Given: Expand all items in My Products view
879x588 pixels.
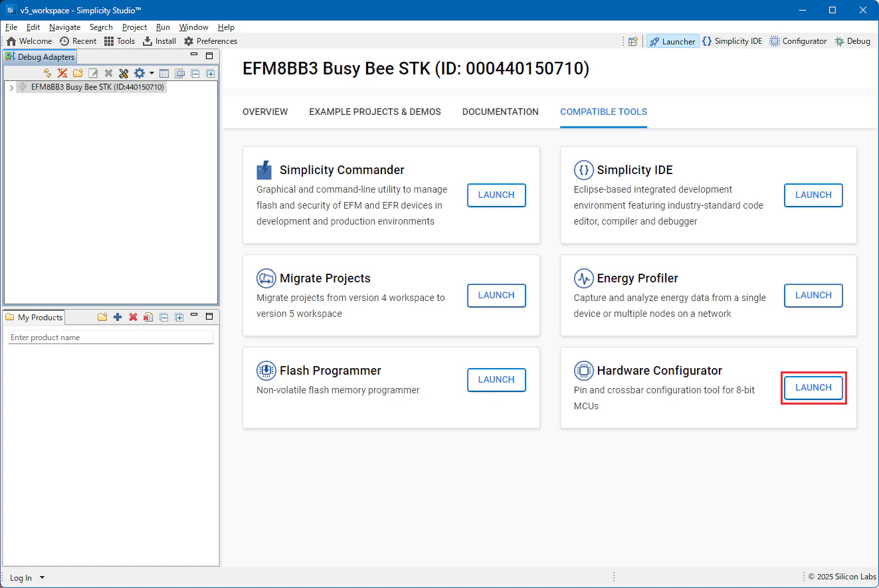Looking at the screenshot, I should point(179,317).
